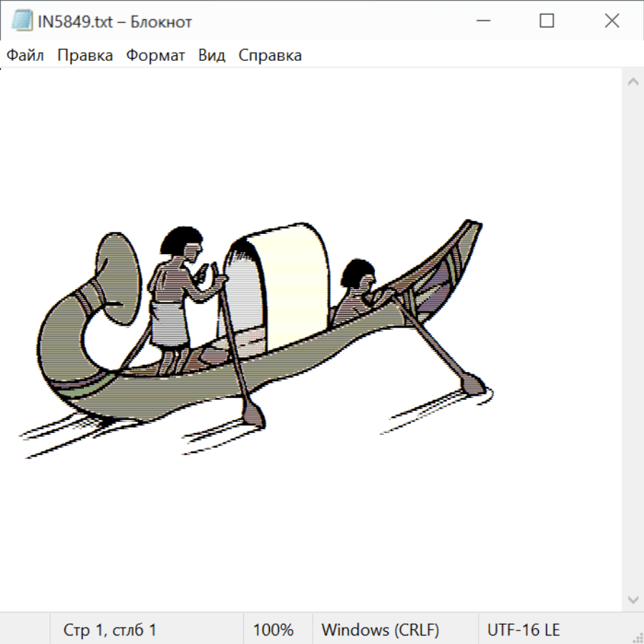This screenshot has width=644, height=644.
Task: Open the Правка menu
Action: click(x=84, y=56)
